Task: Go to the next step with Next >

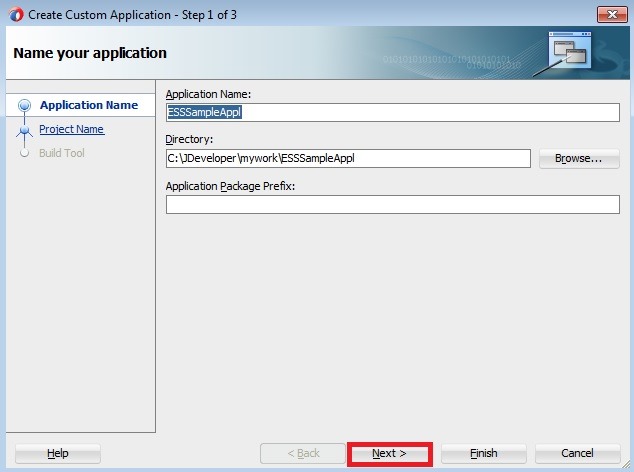Action: tap(389, 454)
